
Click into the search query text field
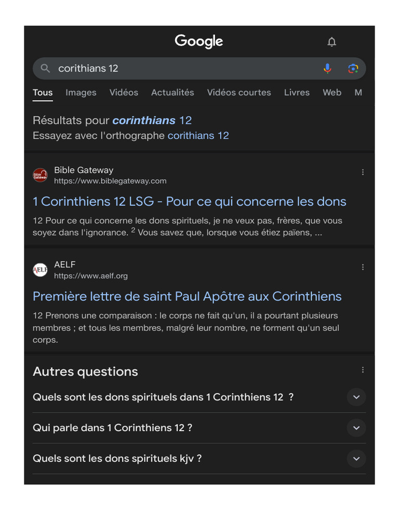182,69
